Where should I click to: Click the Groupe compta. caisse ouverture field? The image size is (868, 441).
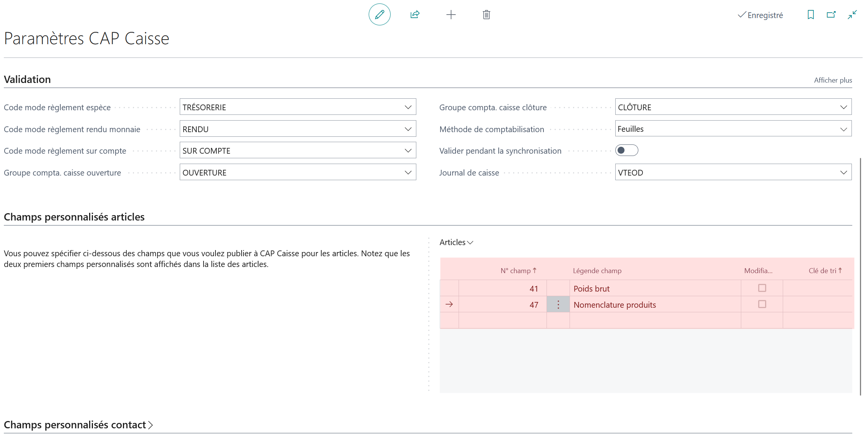[x=298, y=172]
